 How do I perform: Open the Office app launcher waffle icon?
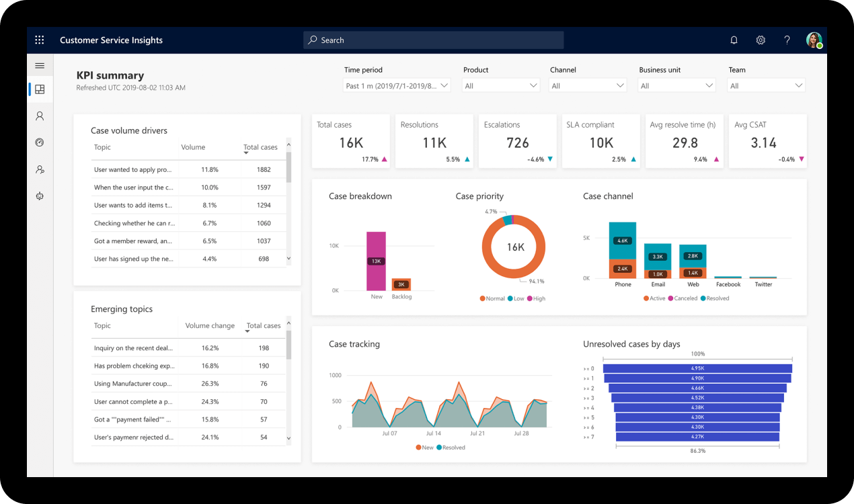coord(39,40)
